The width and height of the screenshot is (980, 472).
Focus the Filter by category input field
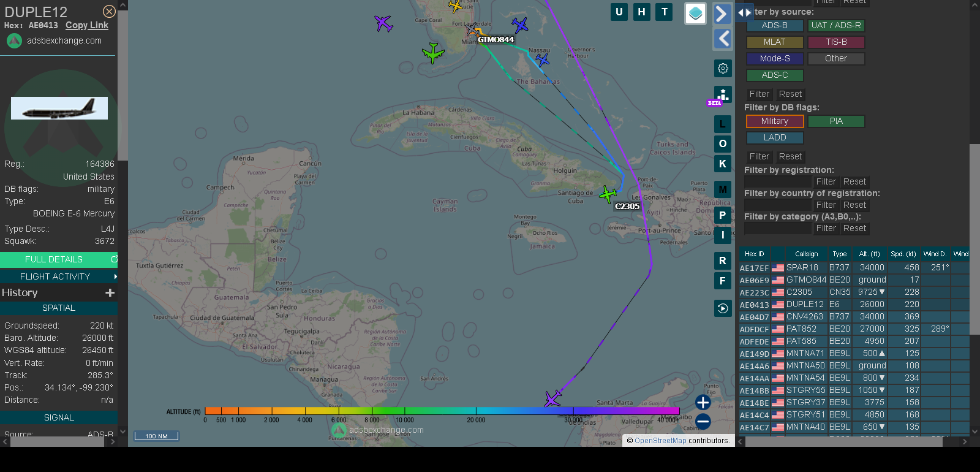778,229
